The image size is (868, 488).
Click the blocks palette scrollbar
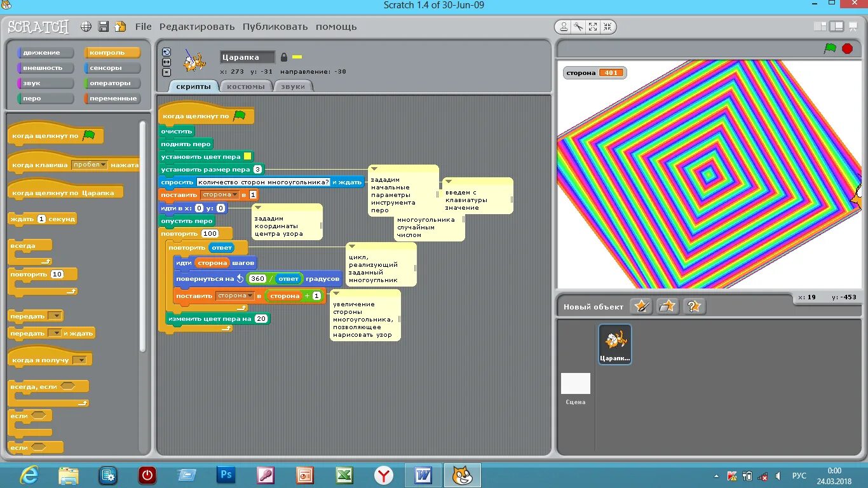coord(143,235)
